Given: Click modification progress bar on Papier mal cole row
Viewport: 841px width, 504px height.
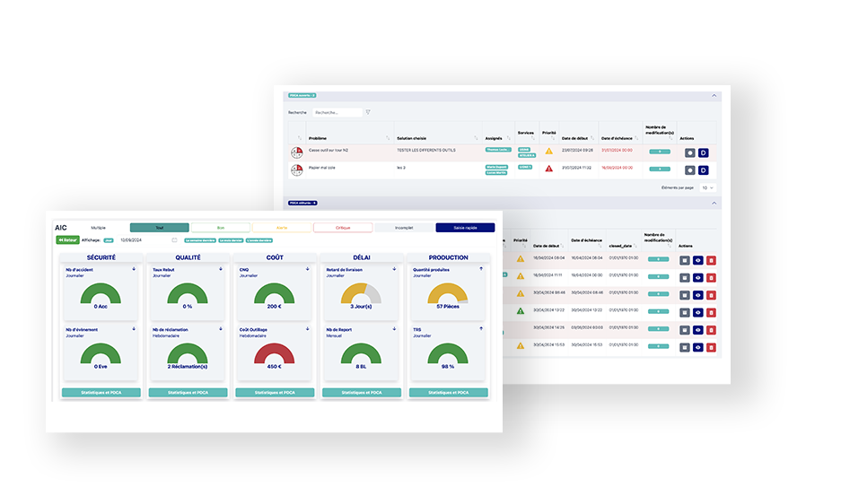Looking at the screenshot, I should pyautogui.click(x=660, y=169).
